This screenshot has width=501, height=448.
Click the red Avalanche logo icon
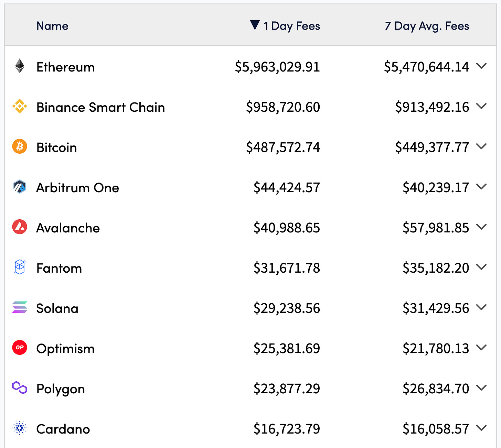pos(20,227)
